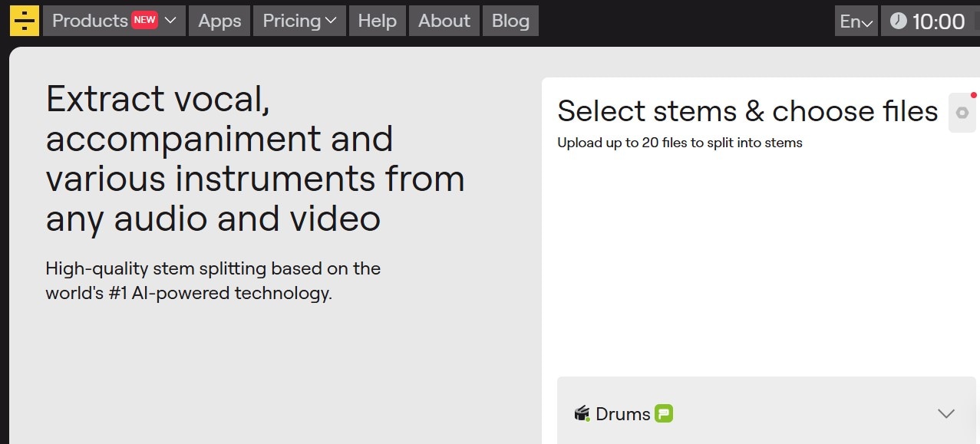This screenshot has height=444, width=980.
Task: Open the settings nut icon with red dot
Action: (x=962, y=113)
